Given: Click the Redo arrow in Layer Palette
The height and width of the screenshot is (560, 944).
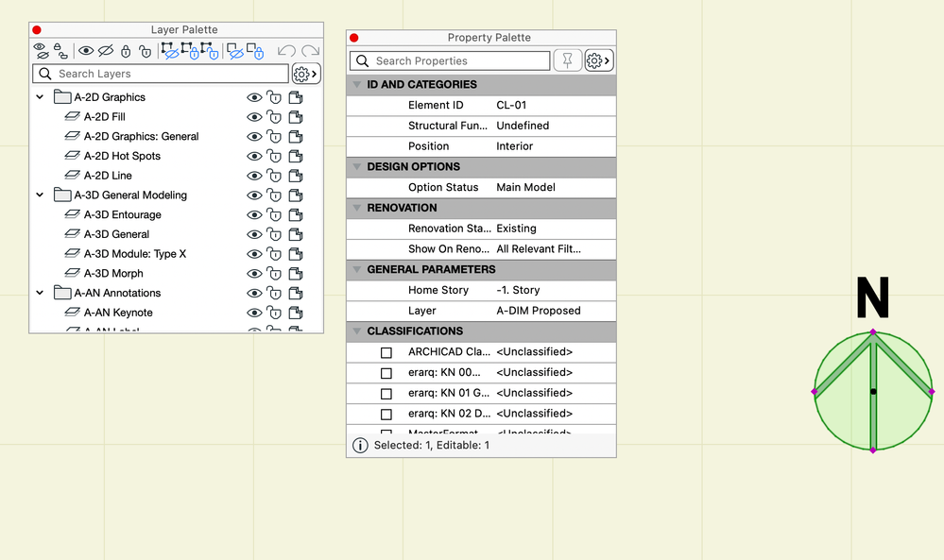Looking at the screenshot, I should click(x=310, y=51).
